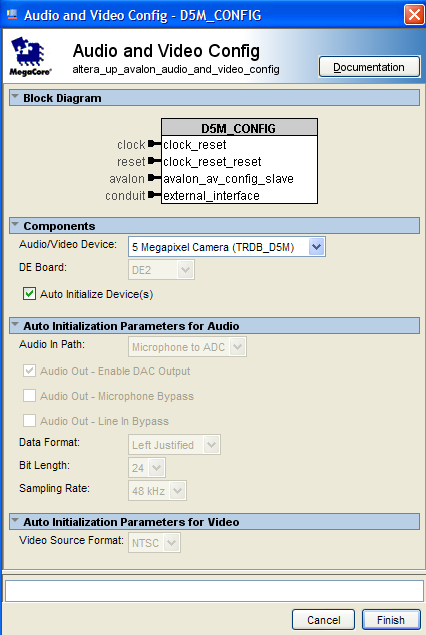Image resolution: width=426 pixels, height=635 pixels.
Task: Close the Audio and Video Config window
Action: click(414, 15)
